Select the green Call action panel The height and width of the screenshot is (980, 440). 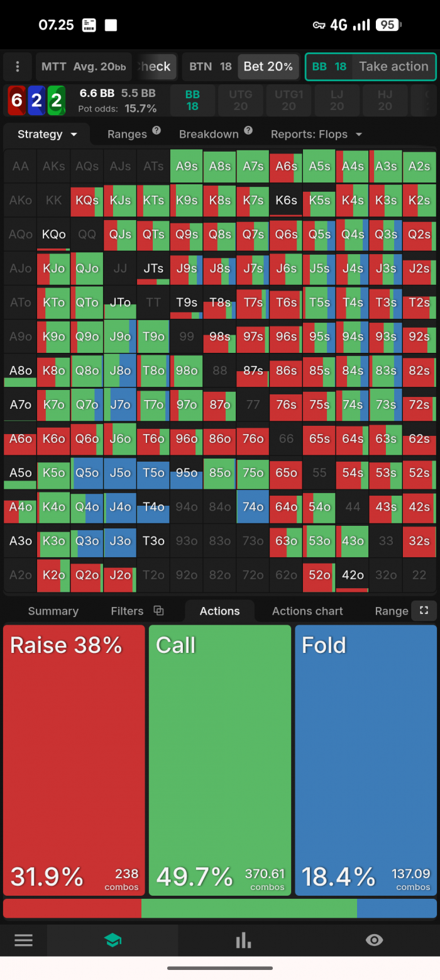(220, 760)
